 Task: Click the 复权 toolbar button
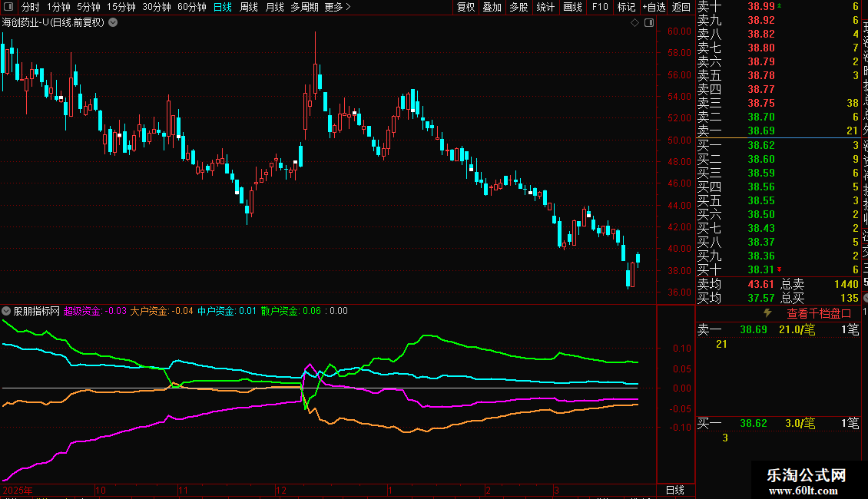click(x=465, y=7)
